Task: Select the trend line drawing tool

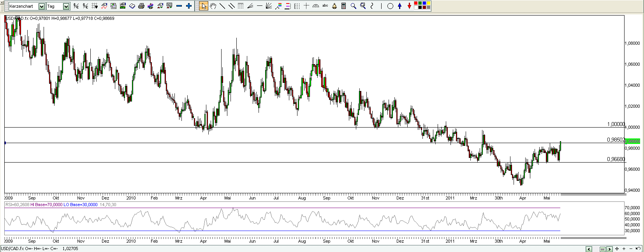Action: 222,6
